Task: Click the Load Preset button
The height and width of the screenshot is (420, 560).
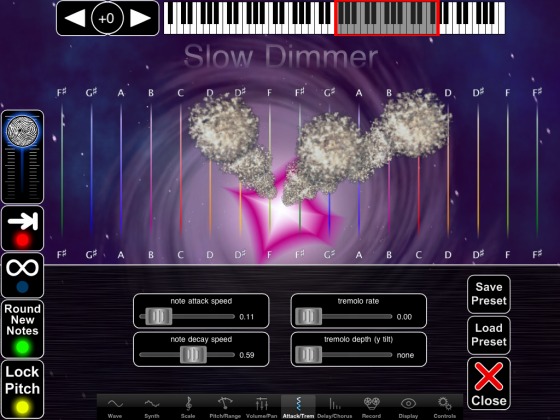Action: [x=489, y=335]
